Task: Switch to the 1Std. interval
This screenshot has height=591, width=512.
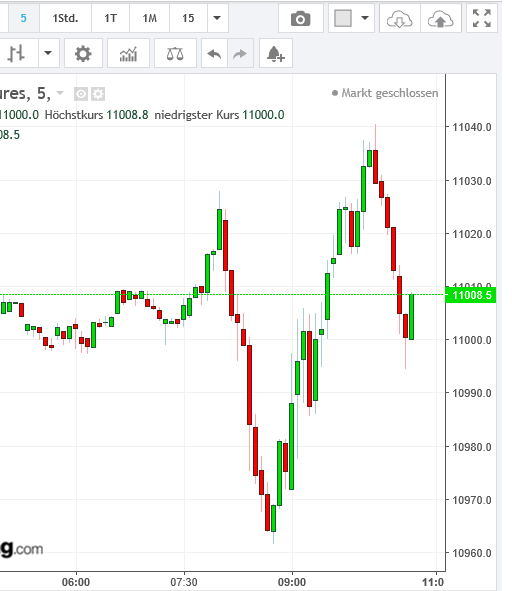Action: 65,18
